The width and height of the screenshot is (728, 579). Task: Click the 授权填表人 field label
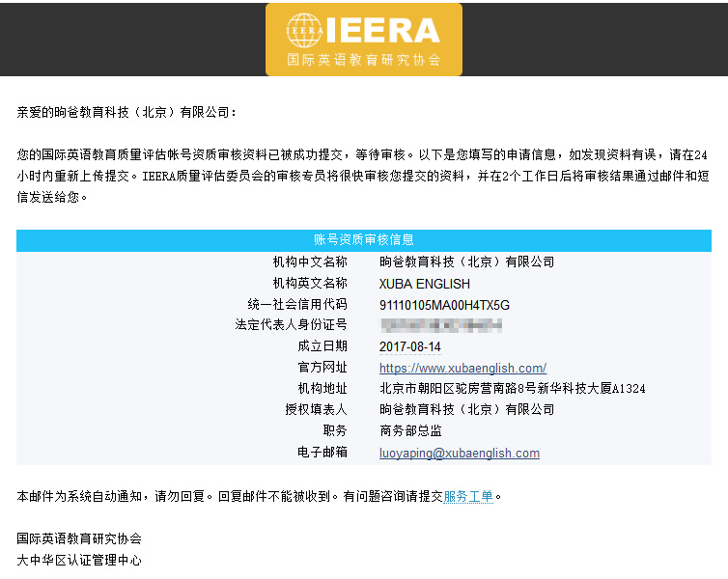click(316, 410)
